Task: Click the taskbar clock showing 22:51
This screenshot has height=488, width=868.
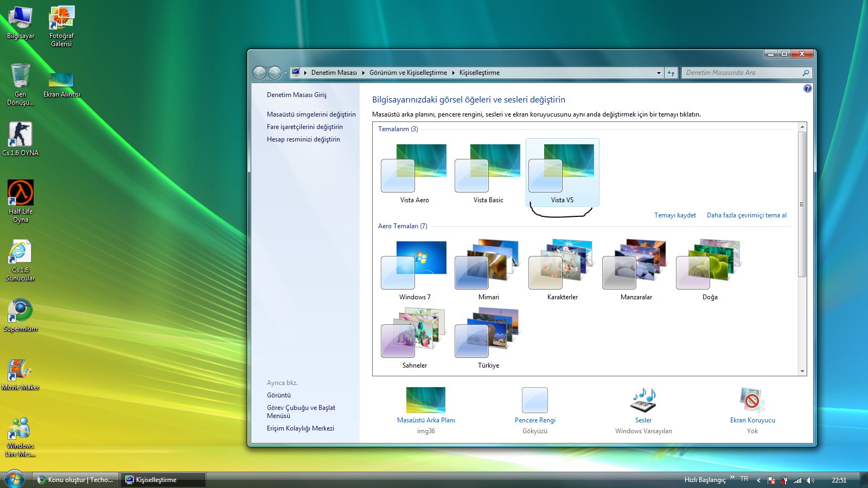Action: [839, 480]
